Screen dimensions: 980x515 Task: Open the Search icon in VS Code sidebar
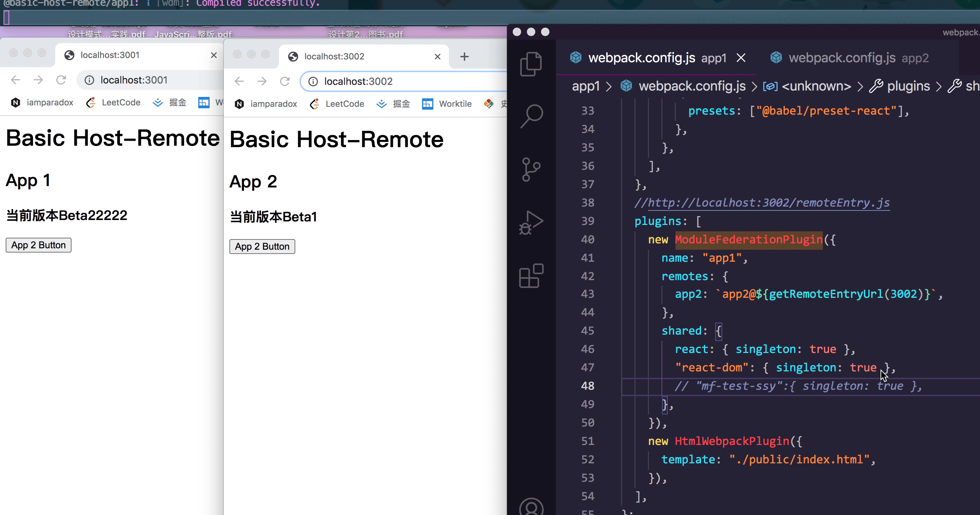(531, 116)
